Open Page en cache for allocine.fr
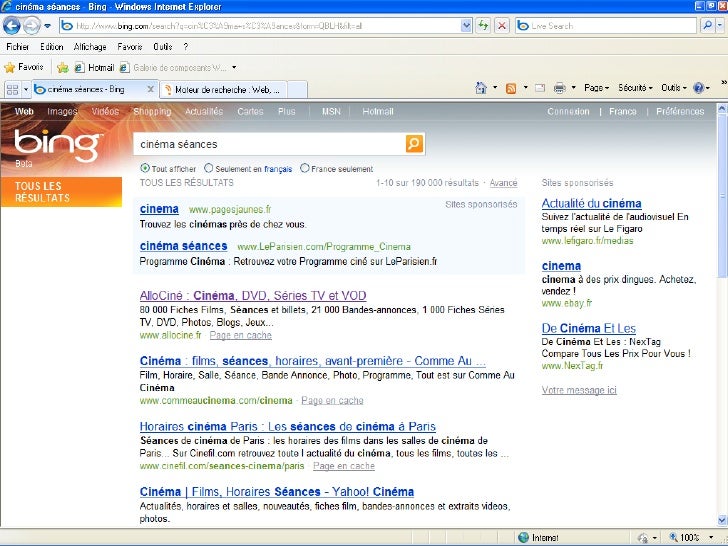 pyautogui.click(x=240, y=335)
